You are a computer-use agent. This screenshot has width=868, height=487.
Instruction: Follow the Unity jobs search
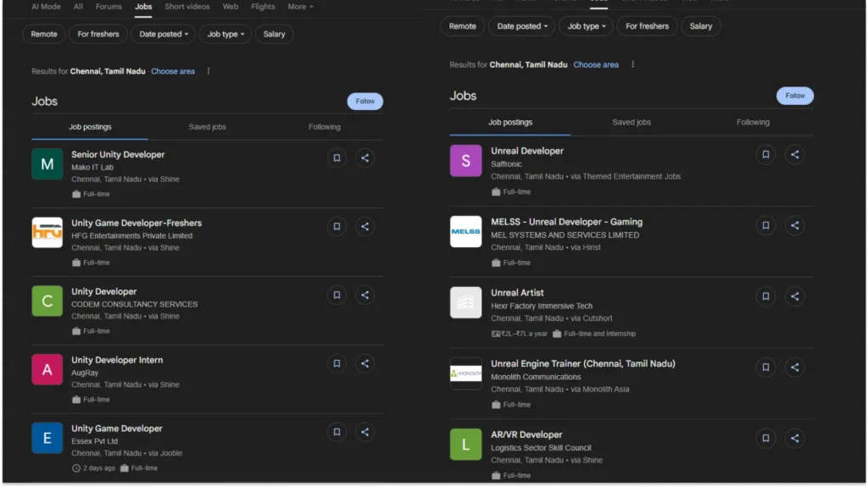tap(364, 102)
